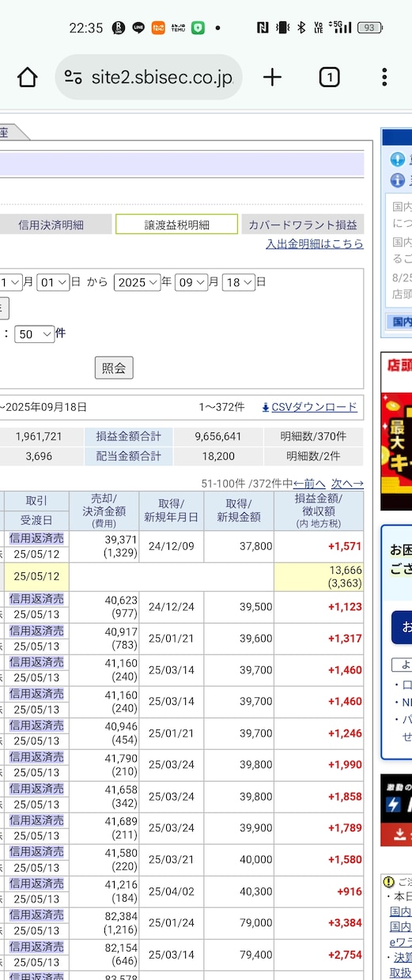
Task: Click the profit value +1,317
Action: point(345,639)
